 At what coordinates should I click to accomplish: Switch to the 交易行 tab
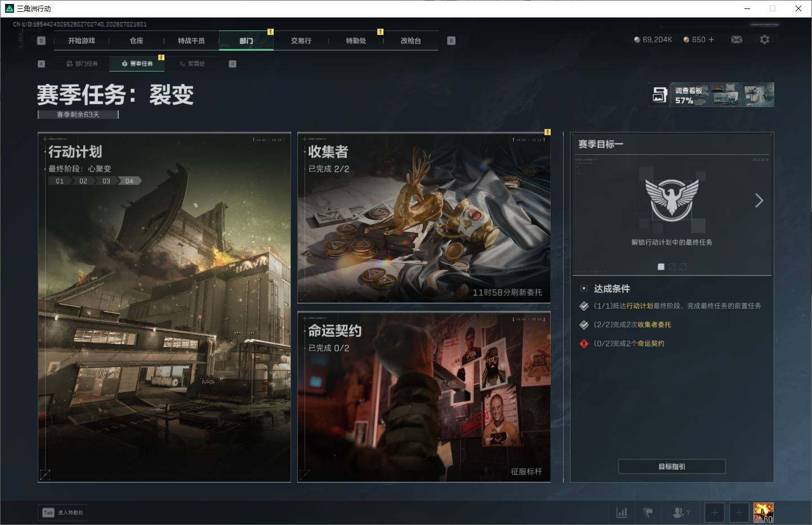(301, 41)
